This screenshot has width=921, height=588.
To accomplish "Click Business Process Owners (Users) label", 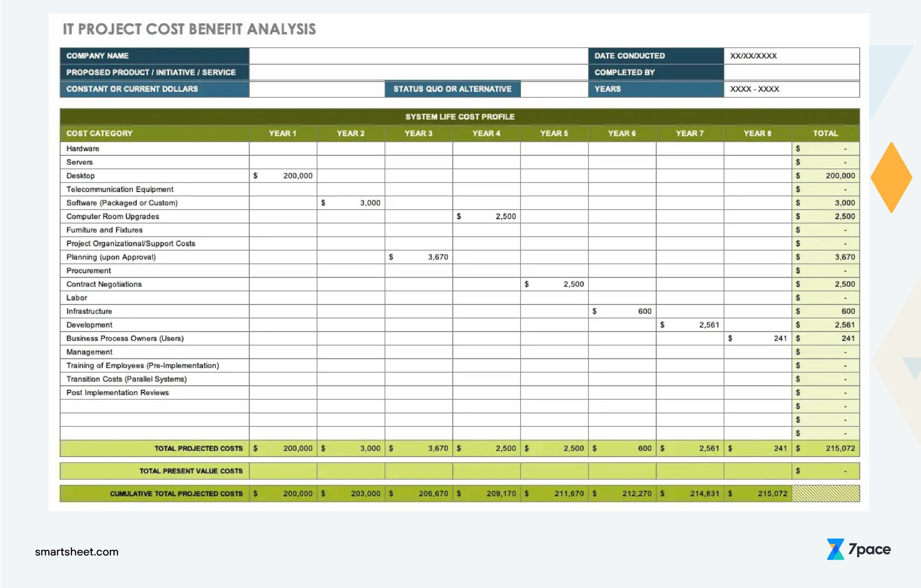I will [125, 338].
